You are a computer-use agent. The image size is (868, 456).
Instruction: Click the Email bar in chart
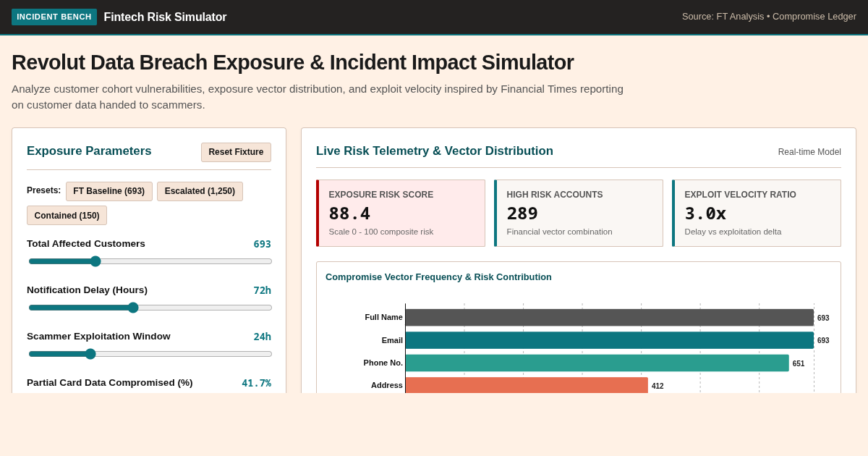pos(610,340)
